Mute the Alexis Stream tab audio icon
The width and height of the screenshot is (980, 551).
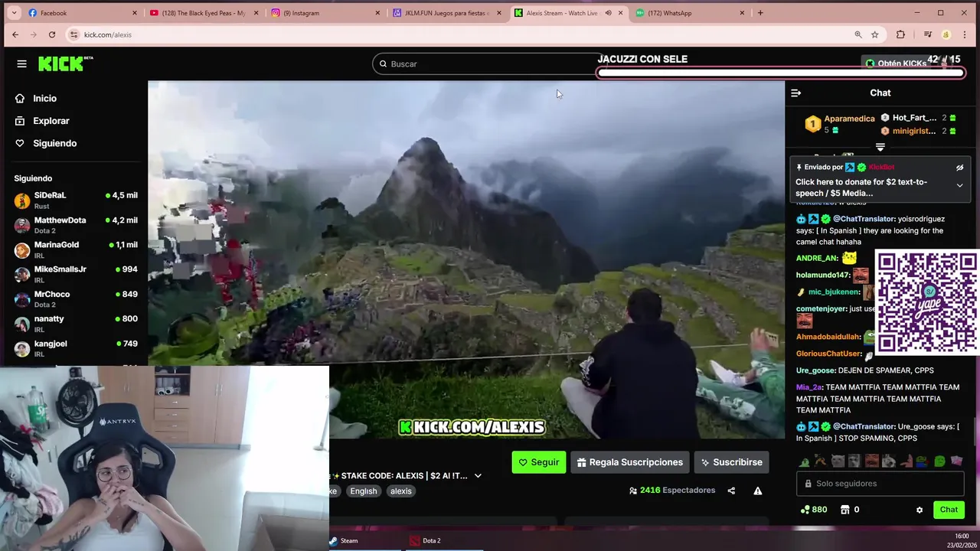tap(608, 13)
